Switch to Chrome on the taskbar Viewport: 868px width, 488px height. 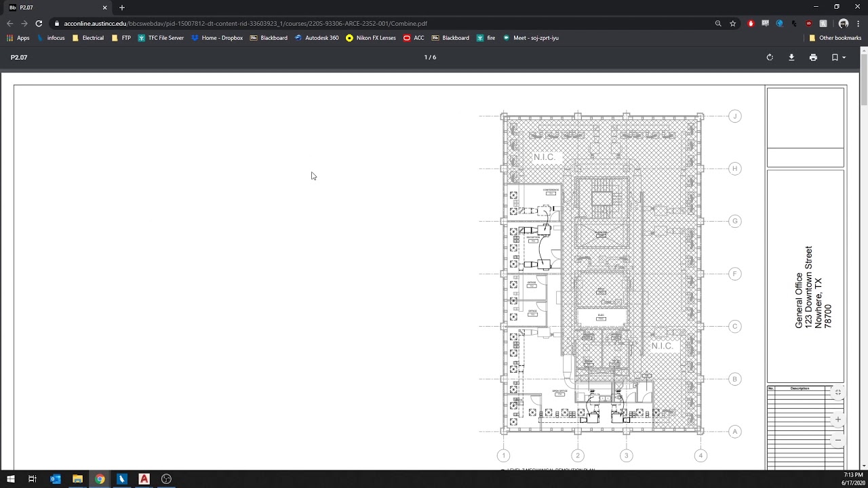click(x=100, y=479)
